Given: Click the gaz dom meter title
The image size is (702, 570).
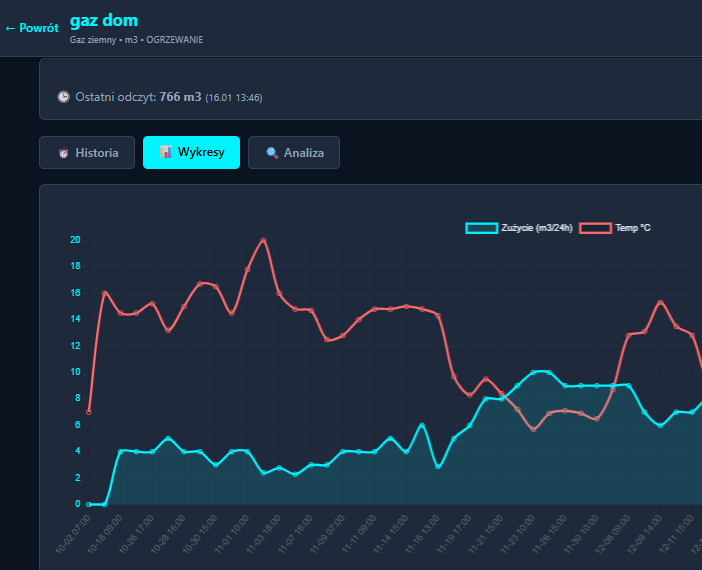Looking at the screenshot, I should 104,20.
